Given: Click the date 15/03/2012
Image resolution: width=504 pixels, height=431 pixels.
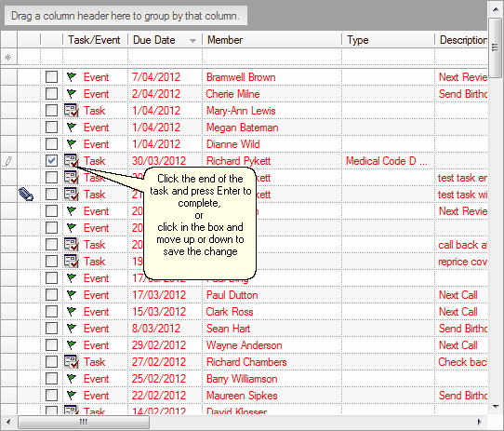Looking at the screenshot, I should 159,311.
